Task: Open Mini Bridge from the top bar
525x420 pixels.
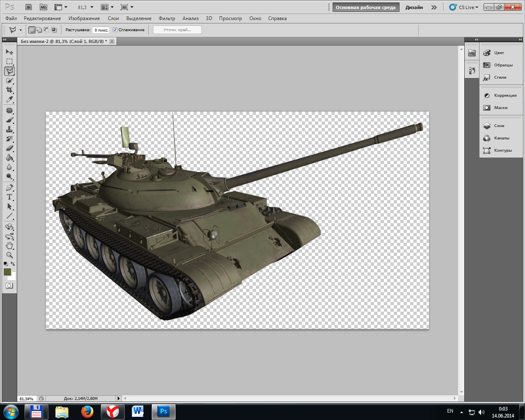Action: pyautogui.click(x=43, y=7)
